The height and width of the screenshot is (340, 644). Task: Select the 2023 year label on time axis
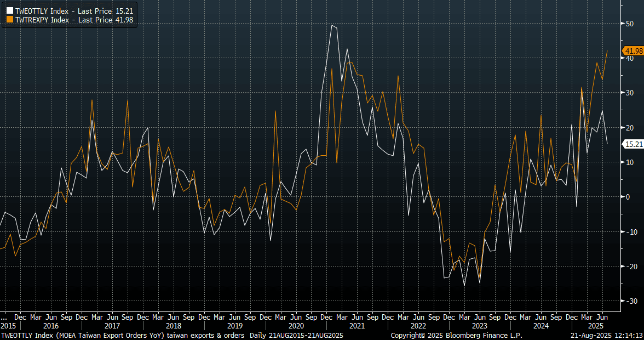(480, 326)
